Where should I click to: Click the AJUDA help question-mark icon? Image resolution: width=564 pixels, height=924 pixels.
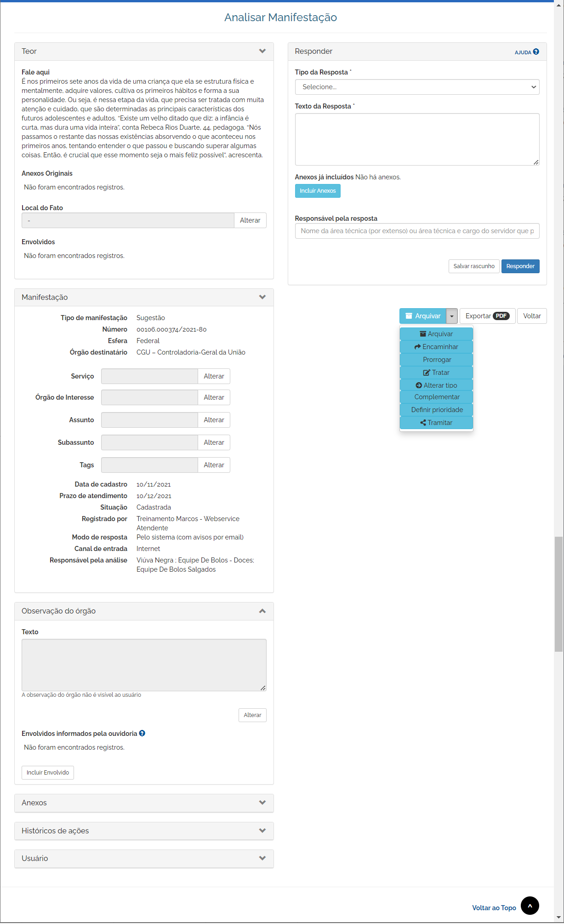tap(536, 52)
